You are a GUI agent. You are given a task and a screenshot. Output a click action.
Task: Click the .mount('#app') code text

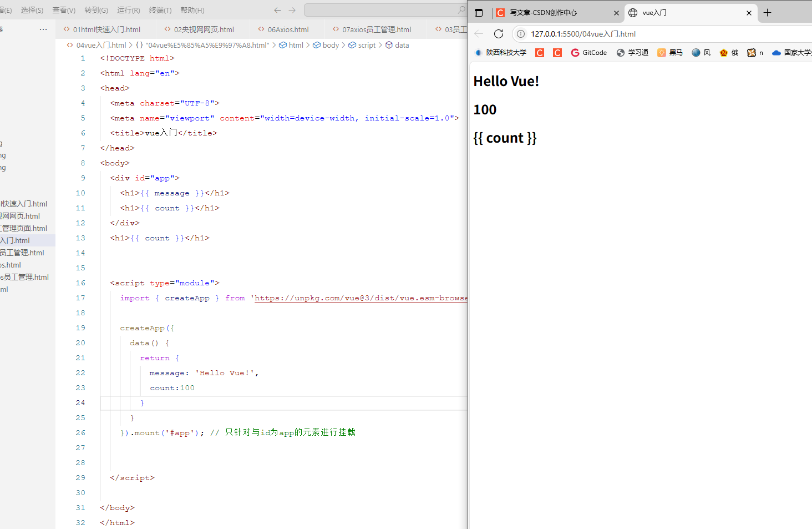(x=167, y=433)
